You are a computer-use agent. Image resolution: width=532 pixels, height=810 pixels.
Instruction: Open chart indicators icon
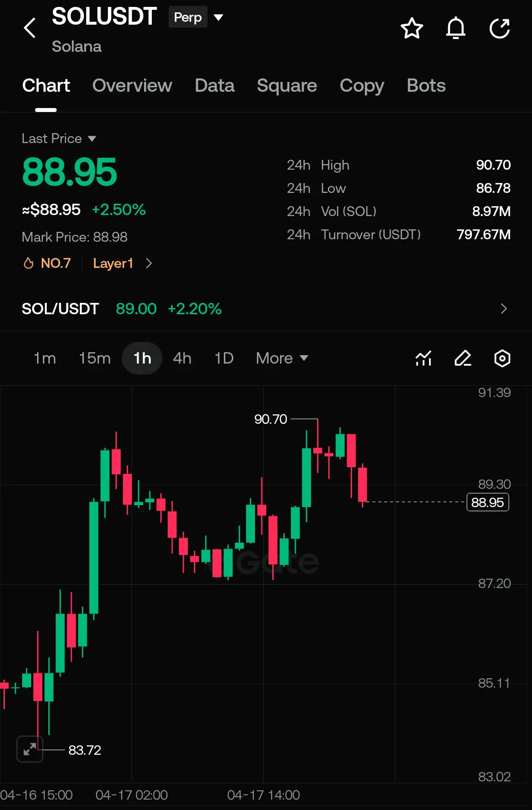coord(424,358)
